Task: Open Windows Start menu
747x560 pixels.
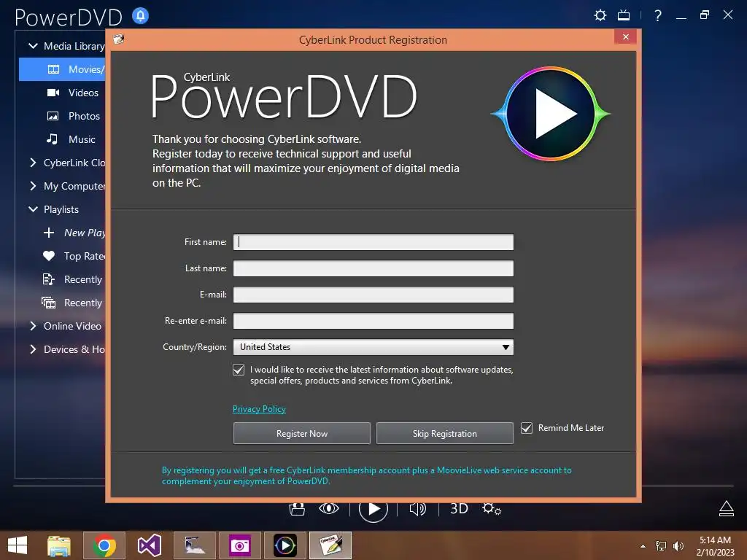Action: point(18,545)
